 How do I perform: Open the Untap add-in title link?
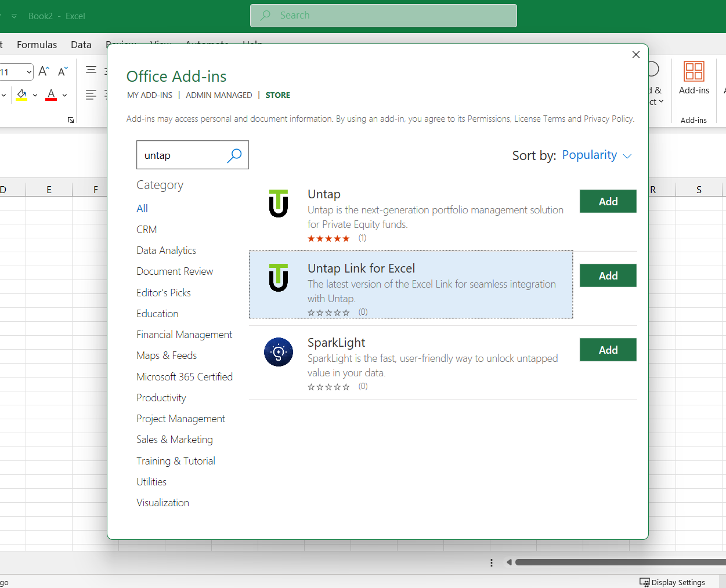[x=324, y=194]
